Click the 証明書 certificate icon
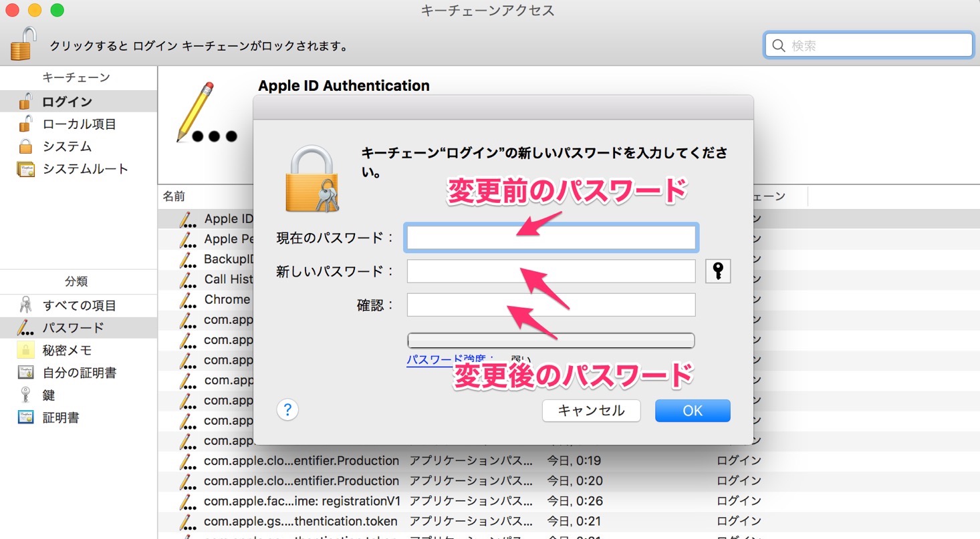 (x=25, y=417)
